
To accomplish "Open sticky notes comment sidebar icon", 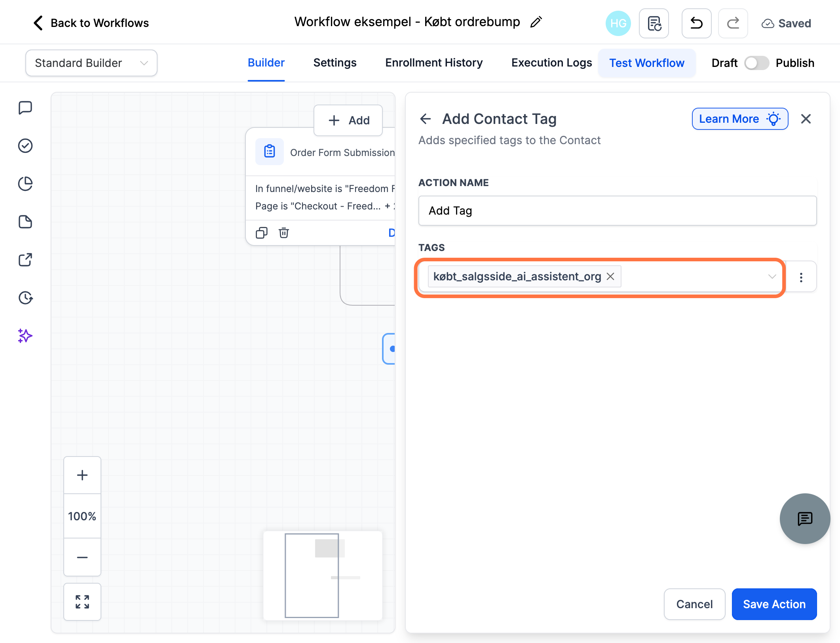I will pos(25,108).
